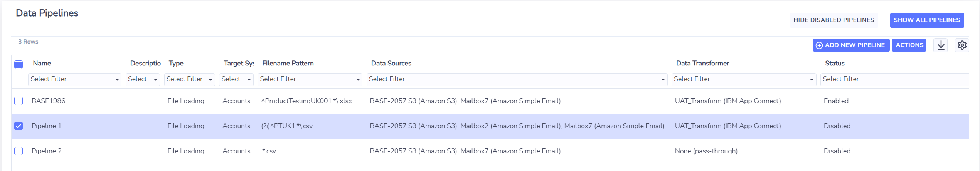
Task: Check the BASE1986 row checkbox
Action: point(19,101)
